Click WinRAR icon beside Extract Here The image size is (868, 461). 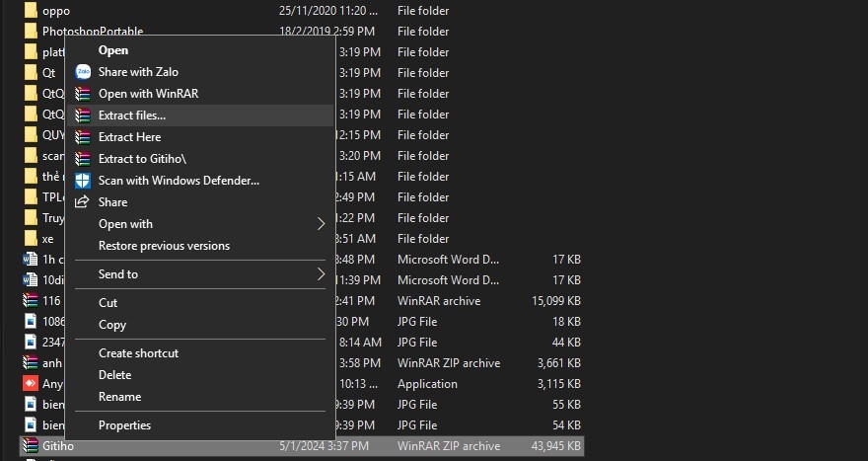coord(83,137)
